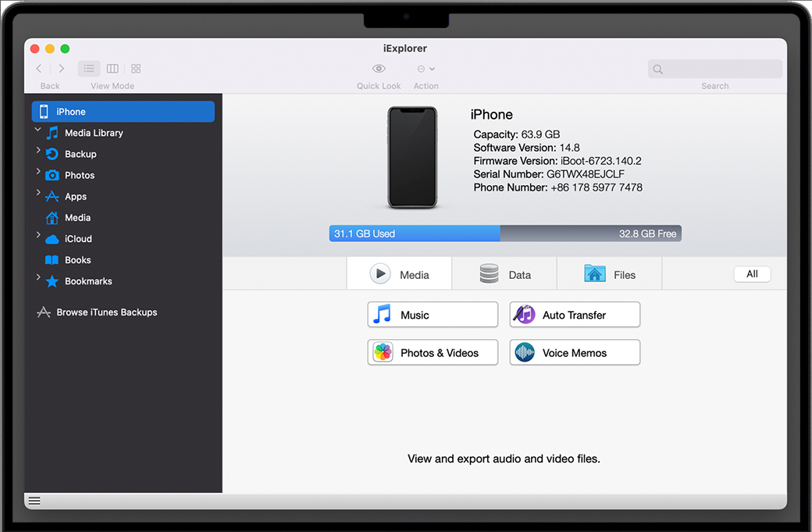The width and height of the screenshot is (812, 532).
Task: Toggle sidebar with bottom-left lines icon
Action: click(34, 501)
